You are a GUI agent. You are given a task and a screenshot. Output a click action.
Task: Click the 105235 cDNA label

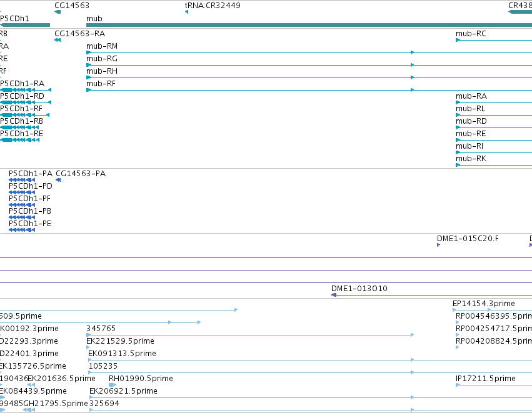tap(103, 366)
